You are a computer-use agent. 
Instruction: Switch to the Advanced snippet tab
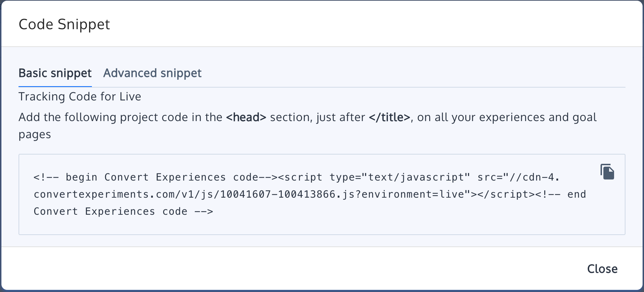(152, 73)
